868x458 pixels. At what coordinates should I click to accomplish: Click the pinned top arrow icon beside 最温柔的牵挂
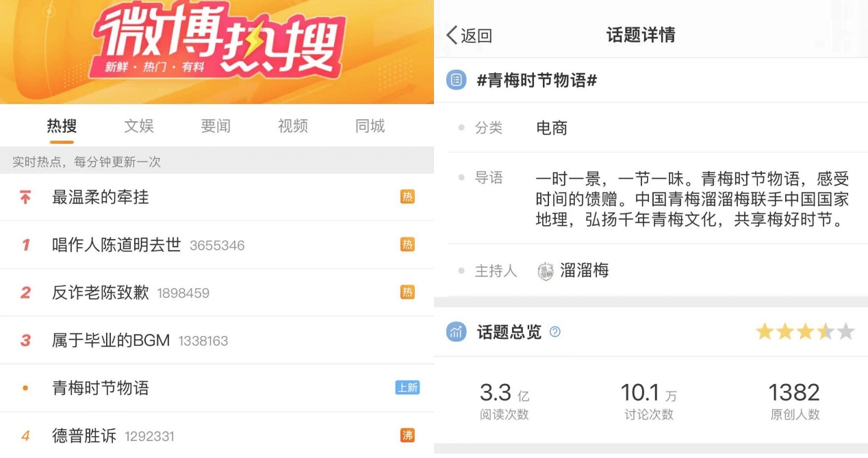pos(25,198)
